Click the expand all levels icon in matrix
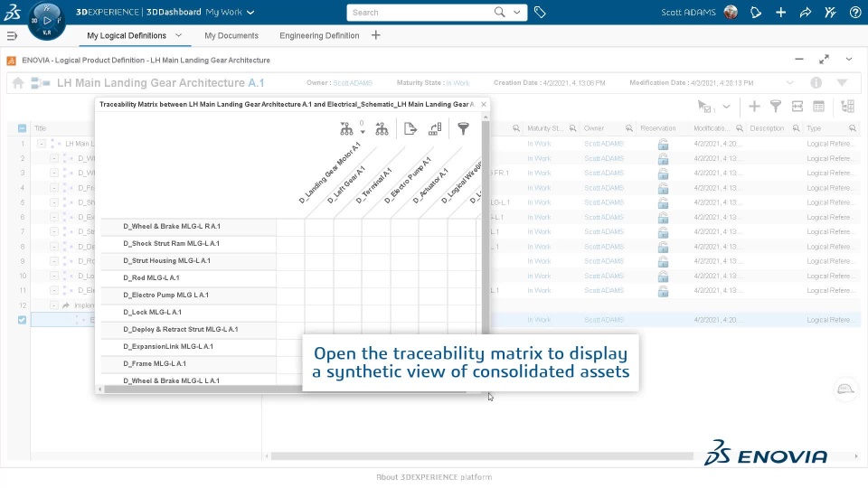The width and height of the screenshot is (868, 488). [346, 129]
